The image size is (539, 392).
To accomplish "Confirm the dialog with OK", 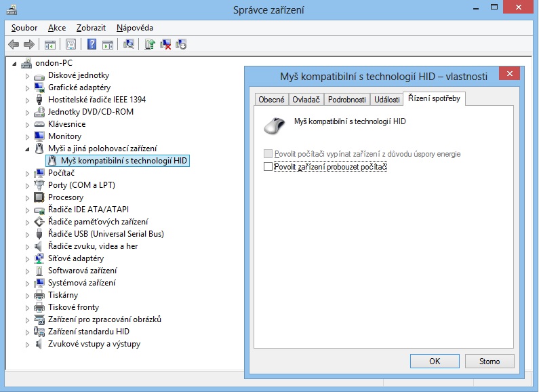I will (435, 361).
